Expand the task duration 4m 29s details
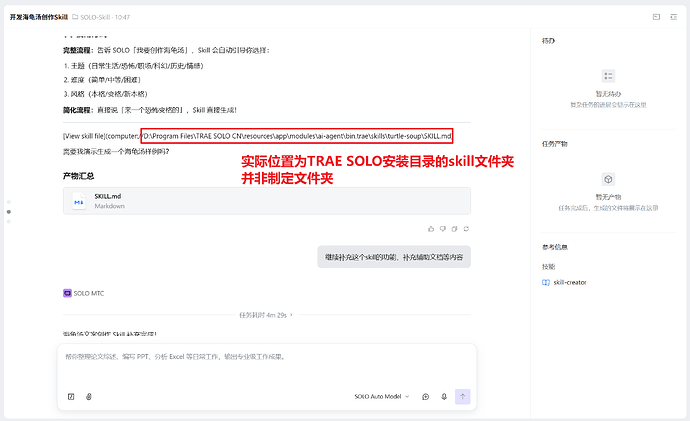This screenshot has height=421, width=690. click(x=266, y=315)
